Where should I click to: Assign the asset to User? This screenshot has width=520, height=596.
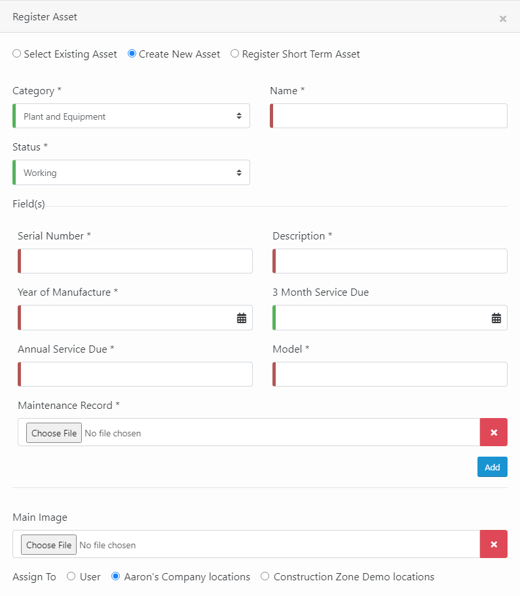(71, 576)
